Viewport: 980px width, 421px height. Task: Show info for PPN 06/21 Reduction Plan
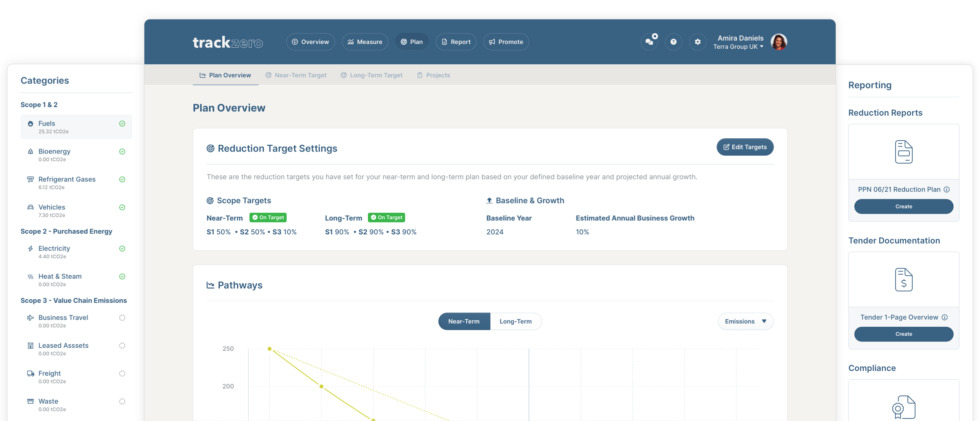pos(947,190)
